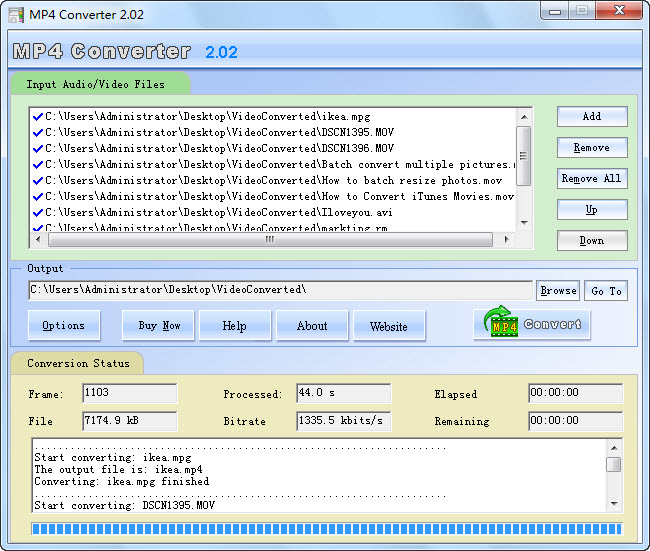Click the conversion log scrollbar thumb

(614, 464)
